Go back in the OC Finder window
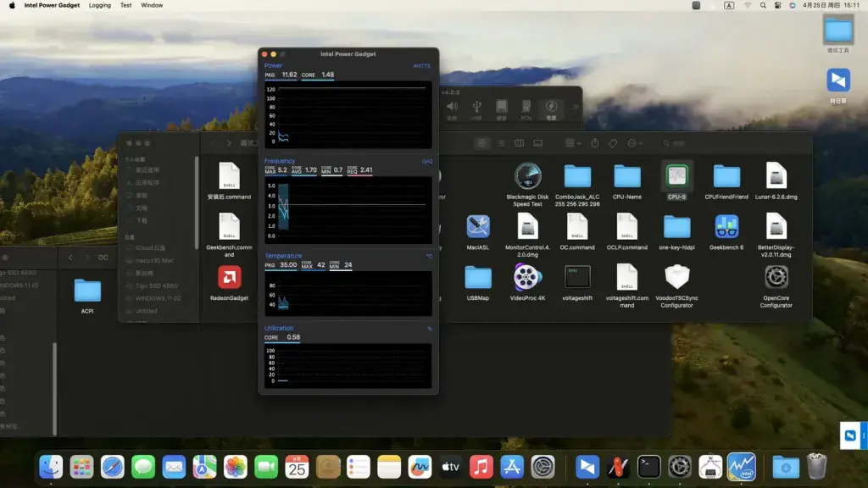 [x=70, y=258]
